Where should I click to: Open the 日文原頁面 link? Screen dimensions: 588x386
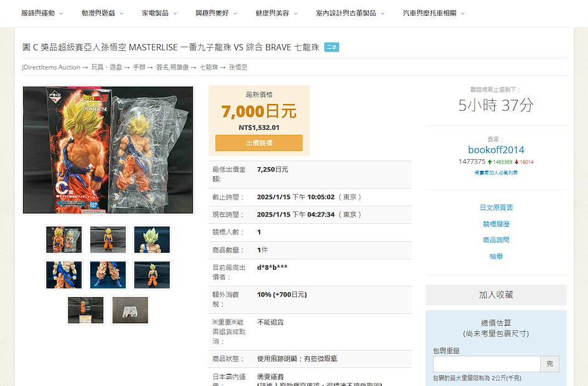pos(496,208)
